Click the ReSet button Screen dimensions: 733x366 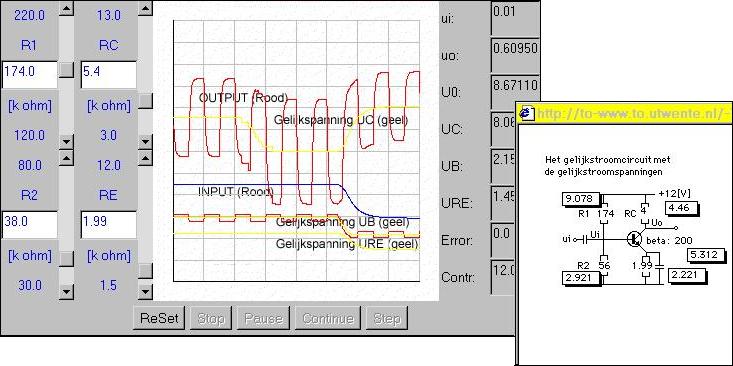click(159, 318)
